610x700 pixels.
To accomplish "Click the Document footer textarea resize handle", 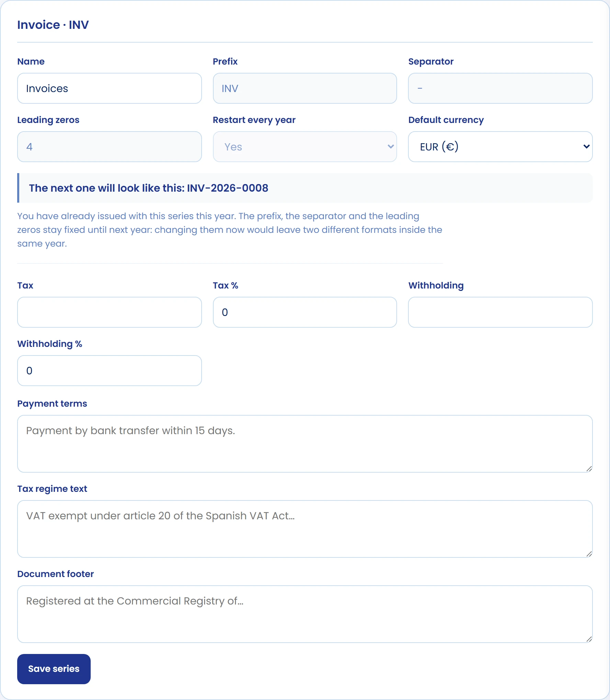I will (x=589, y=639).
